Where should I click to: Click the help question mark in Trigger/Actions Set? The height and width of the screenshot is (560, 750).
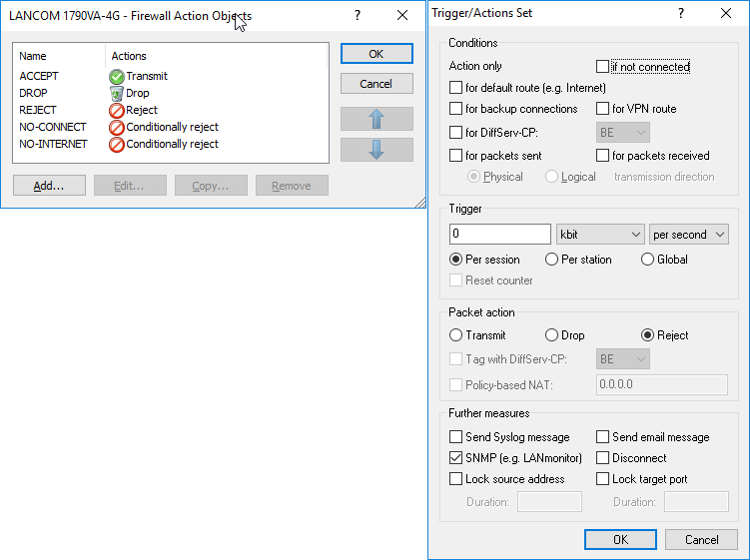[681, 14]
